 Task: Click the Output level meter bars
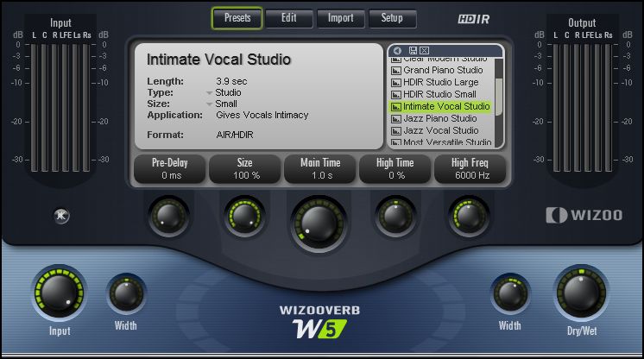[x=583, y=108]
